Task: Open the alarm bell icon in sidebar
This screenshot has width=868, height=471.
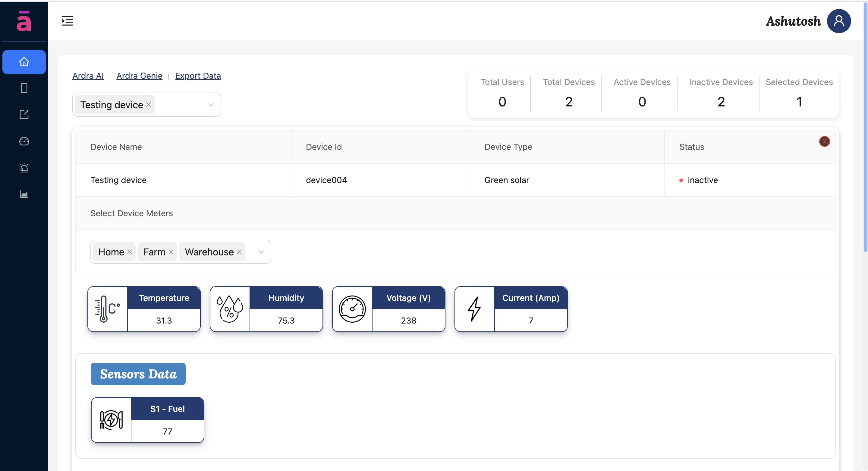Action: (x=24, y=168)
